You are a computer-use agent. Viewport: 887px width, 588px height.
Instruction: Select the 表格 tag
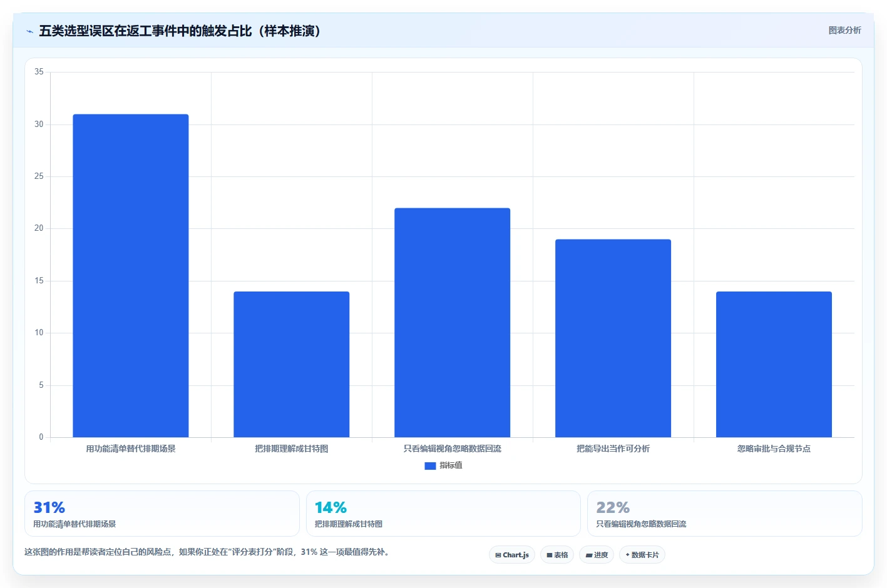click(557, 555)
